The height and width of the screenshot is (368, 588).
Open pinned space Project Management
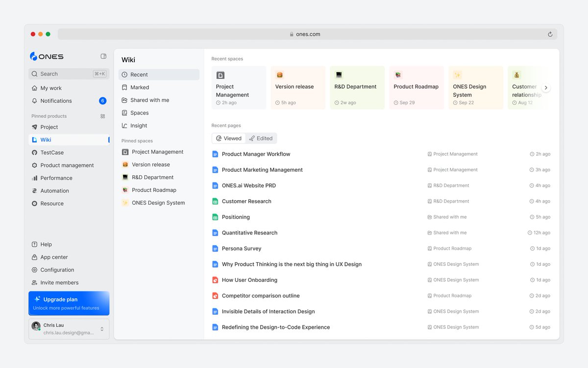pyautogui.click(x=159, y=152)
